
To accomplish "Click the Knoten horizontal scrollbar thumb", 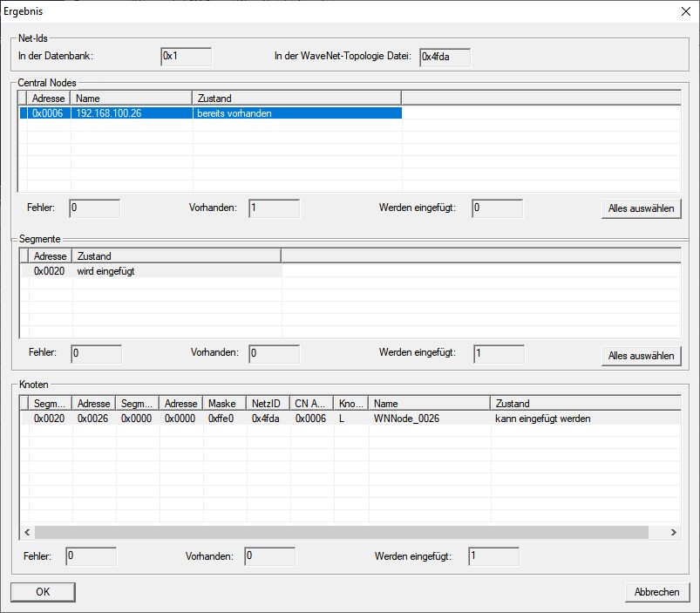I will [342, 532].
